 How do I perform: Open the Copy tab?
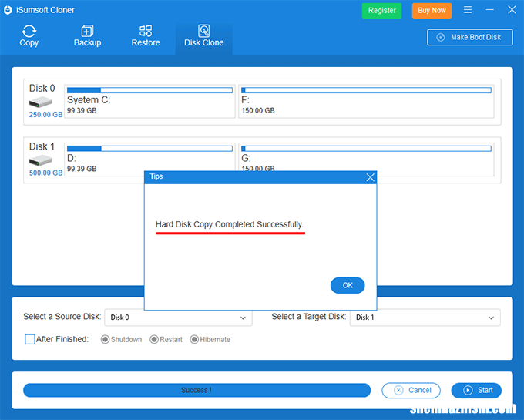pyautogui.click(x=29, y=36)
